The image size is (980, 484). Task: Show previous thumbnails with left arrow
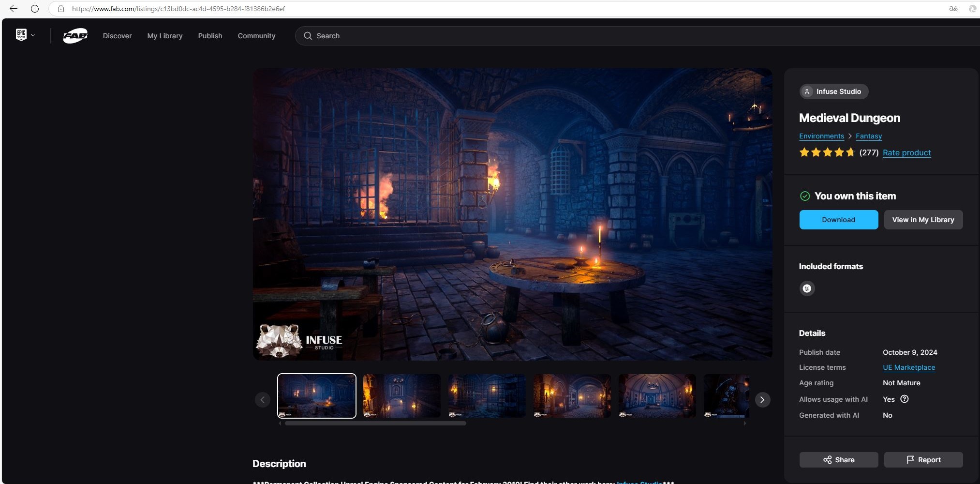click(262, 400)
